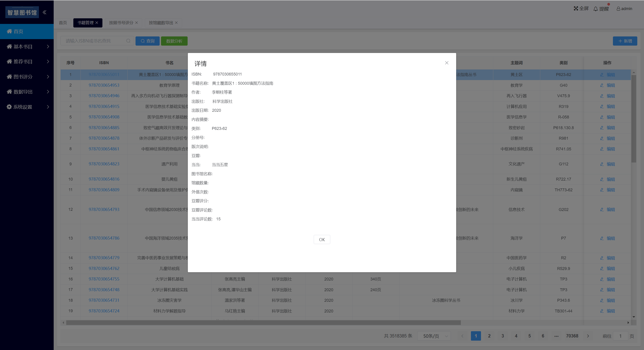
Task: Go to page 2
Action: tap(489, 336)
